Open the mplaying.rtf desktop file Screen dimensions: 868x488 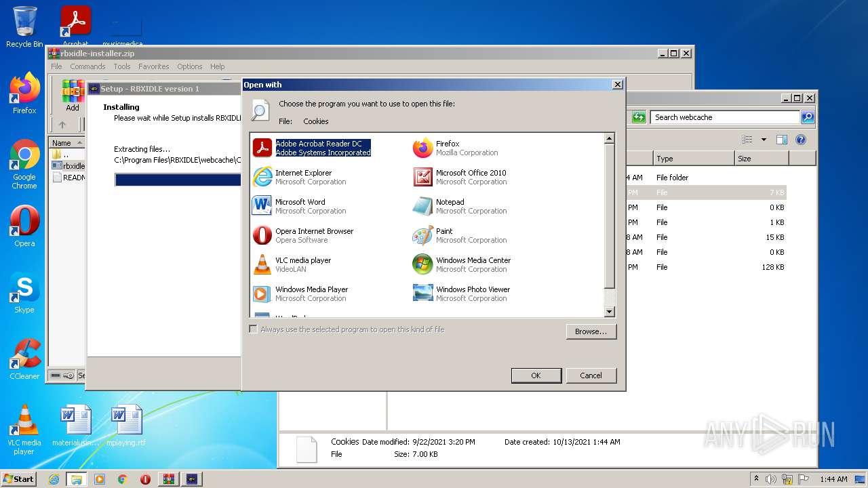click(x=126, y=426)
